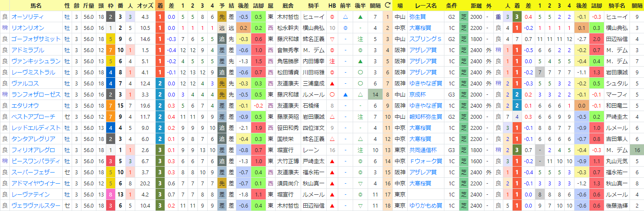This screenshot has height=211, width=644.
Task: Click jockey name 川田将雅
Action: click(x=313, y=72)
